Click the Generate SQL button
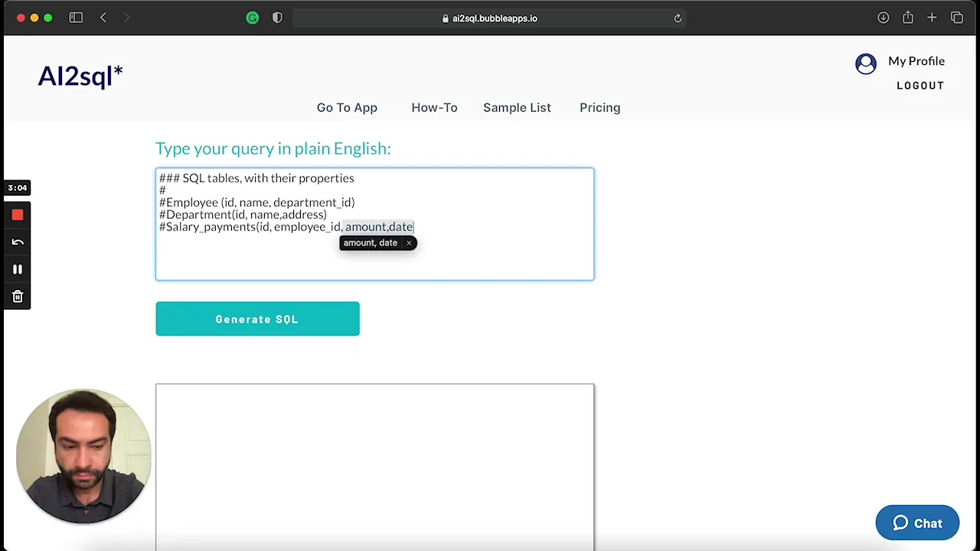The image size is (980, 551). [x=257, y=318]
